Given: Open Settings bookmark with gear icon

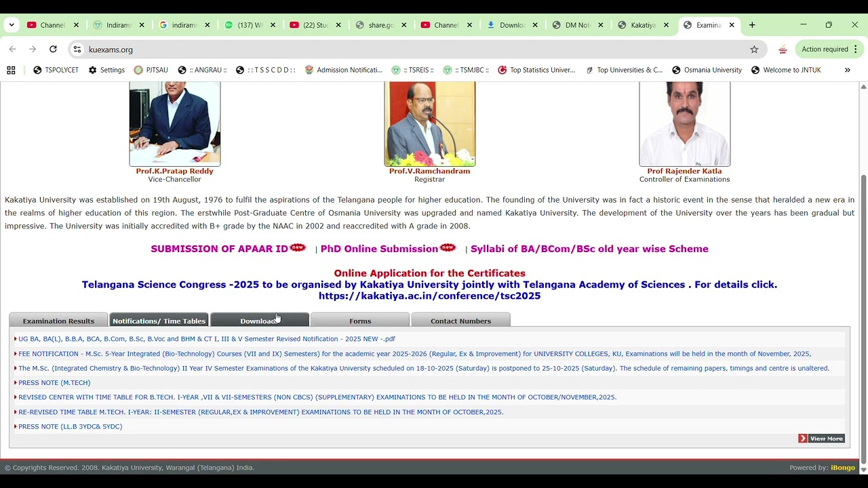Looking at the screenshot, I should pos(106,70).
